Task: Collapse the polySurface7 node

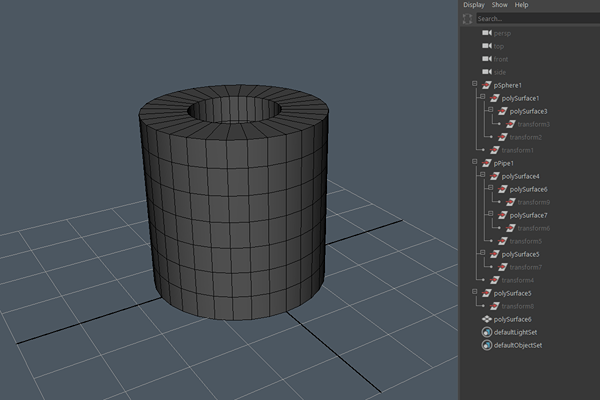Action: pos(489,215)
